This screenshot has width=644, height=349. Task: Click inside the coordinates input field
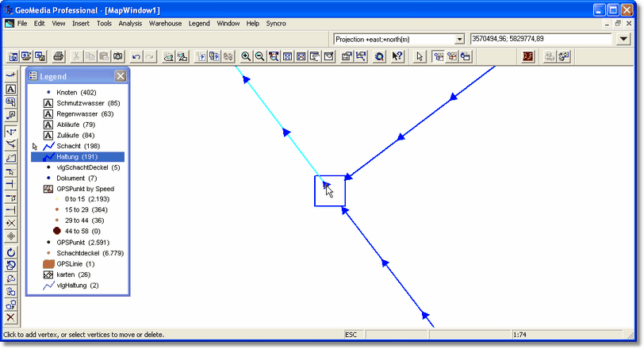(x=539, y=39)
